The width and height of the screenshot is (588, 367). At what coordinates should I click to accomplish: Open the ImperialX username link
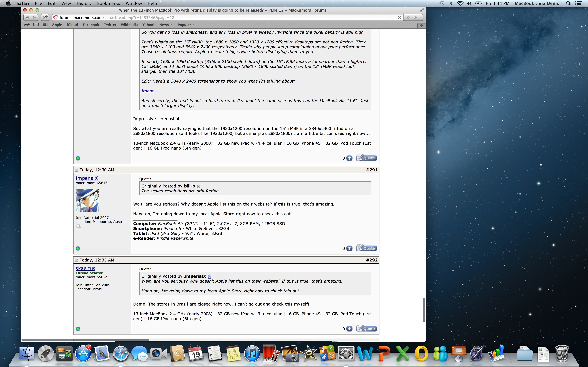(87, 178)
